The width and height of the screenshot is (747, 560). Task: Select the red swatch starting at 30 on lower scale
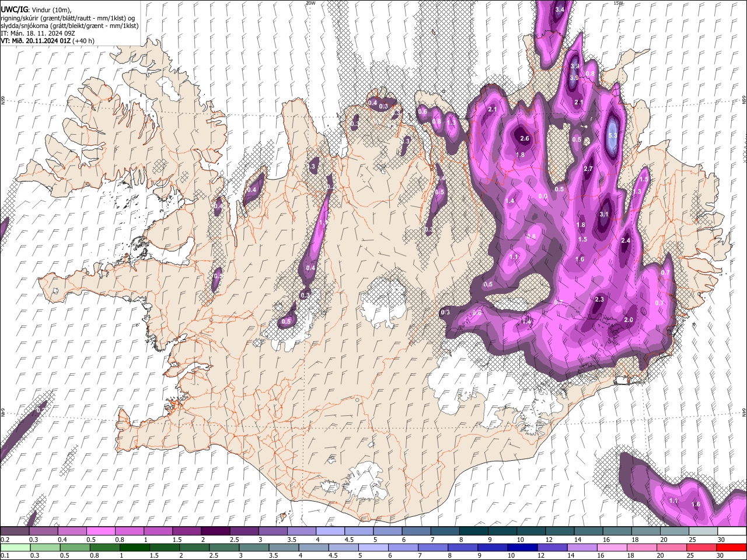pyautogui.click(x=731, y=547)
